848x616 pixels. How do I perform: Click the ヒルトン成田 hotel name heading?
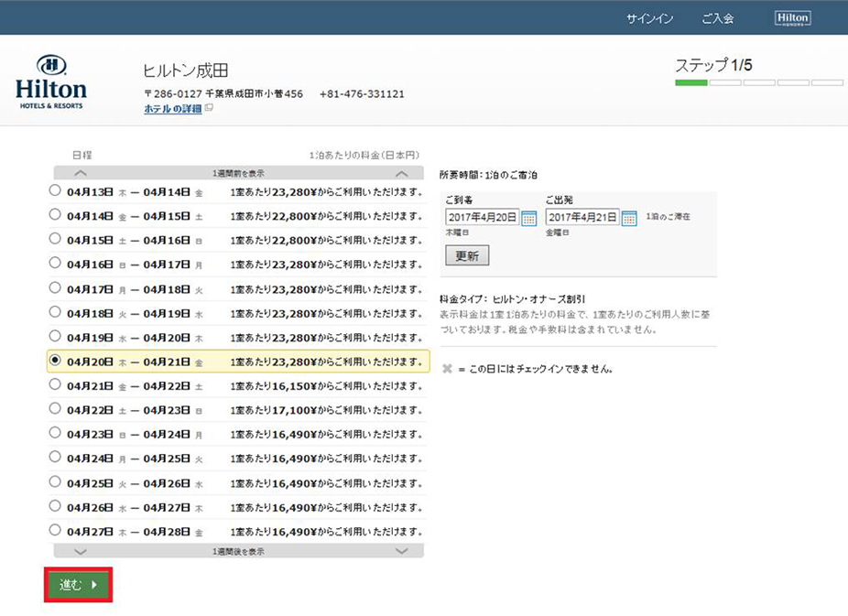186,70
